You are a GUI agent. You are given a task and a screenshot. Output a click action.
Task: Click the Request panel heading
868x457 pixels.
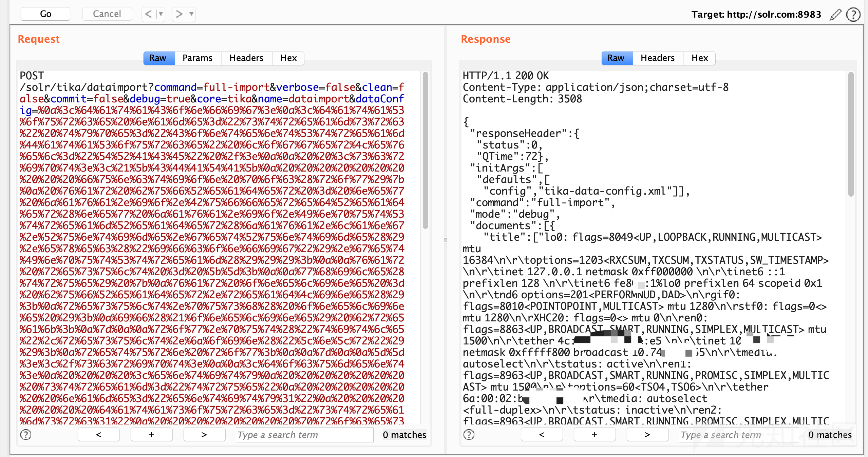39,39
